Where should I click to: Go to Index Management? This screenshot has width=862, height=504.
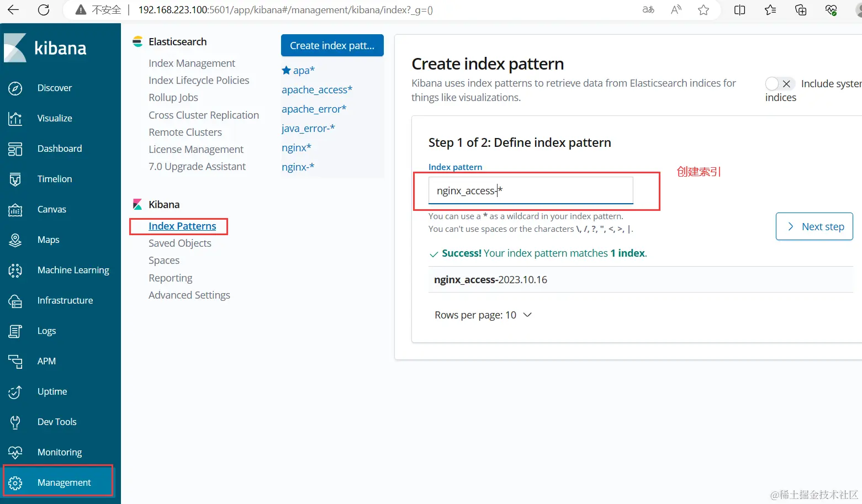tap(192, 63)
